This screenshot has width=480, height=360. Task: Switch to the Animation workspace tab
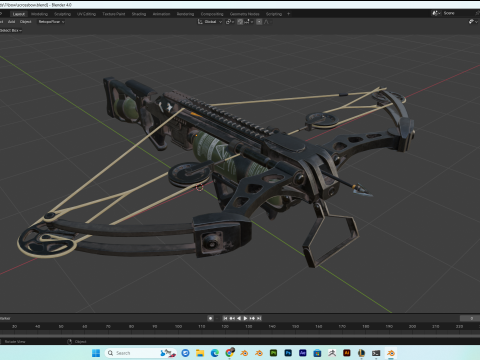(x=161, y=14)
